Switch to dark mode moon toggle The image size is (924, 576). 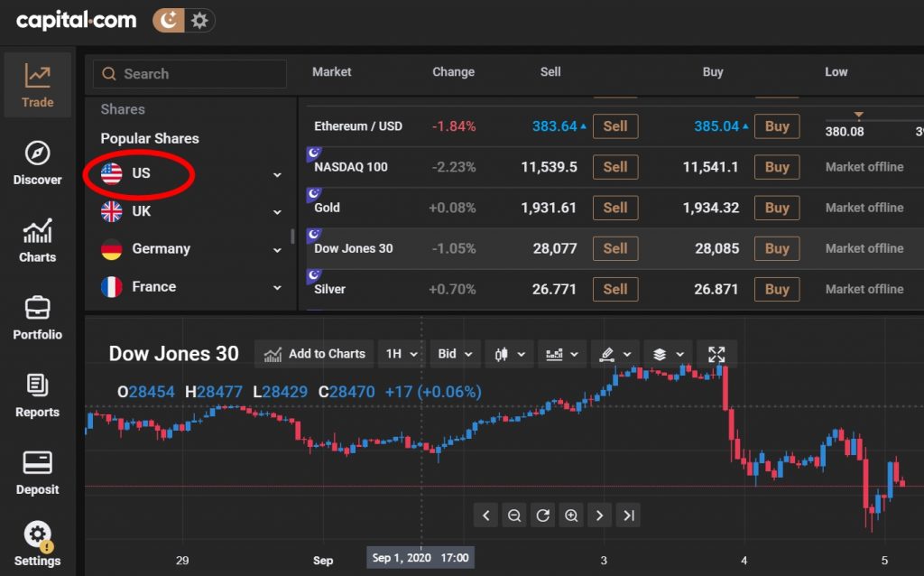(168, 20)
